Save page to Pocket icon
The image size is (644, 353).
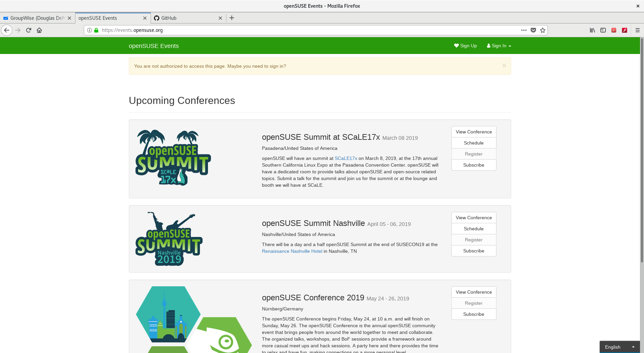click(533, 30)
